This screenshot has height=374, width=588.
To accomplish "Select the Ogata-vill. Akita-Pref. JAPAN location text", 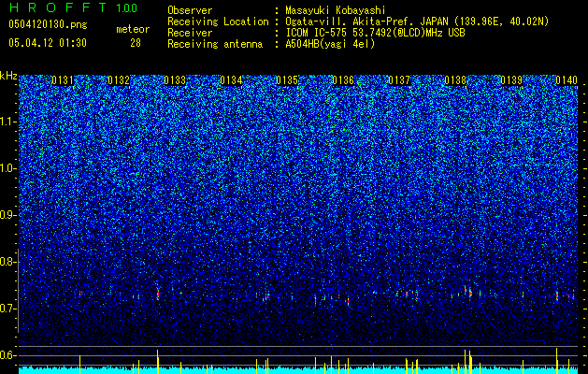I will [417, 22].
